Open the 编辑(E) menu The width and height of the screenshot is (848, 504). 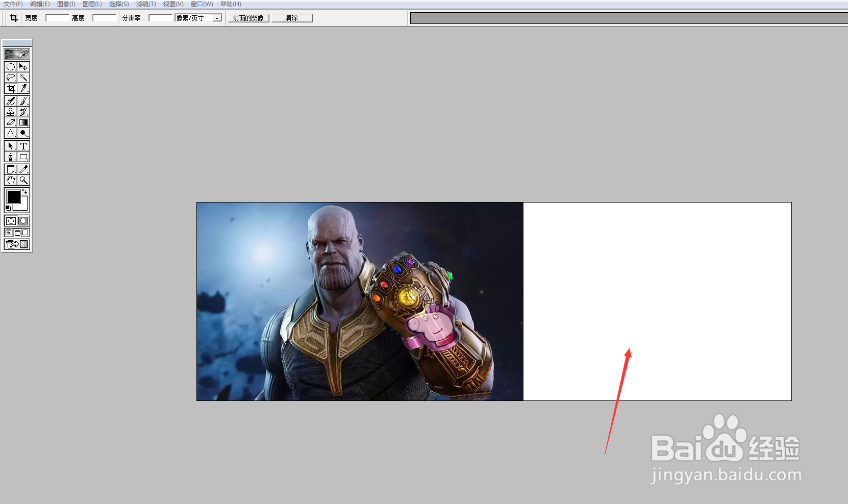pyautogui.click(x=40, y=4)
